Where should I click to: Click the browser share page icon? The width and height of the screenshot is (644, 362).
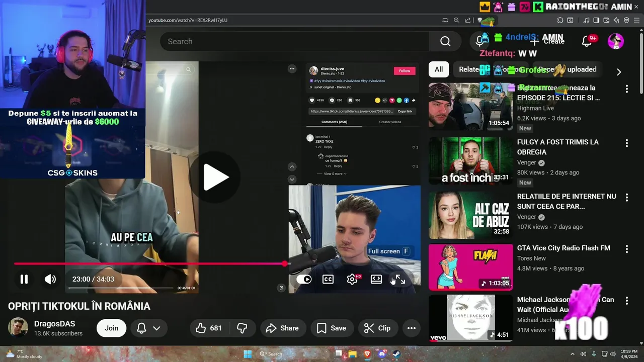[x=468, y=20]
